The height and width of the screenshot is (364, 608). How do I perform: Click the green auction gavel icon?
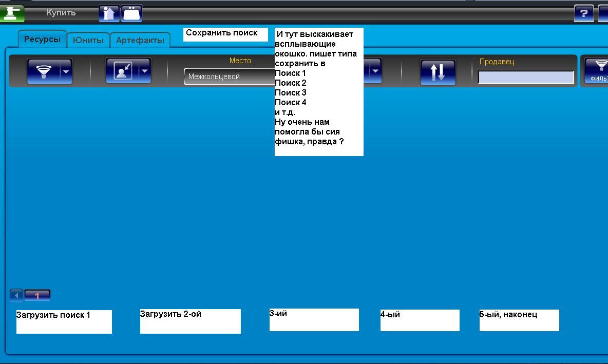coord(12,13)
